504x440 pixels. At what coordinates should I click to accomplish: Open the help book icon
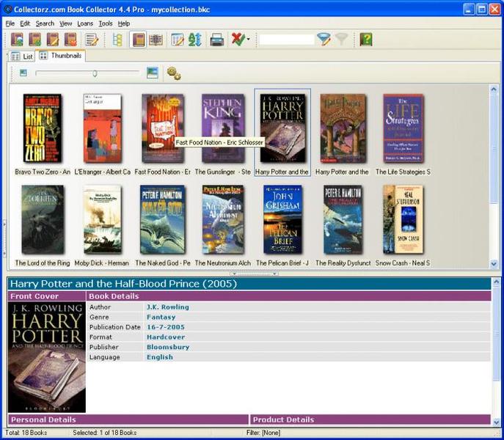(366, 40)
